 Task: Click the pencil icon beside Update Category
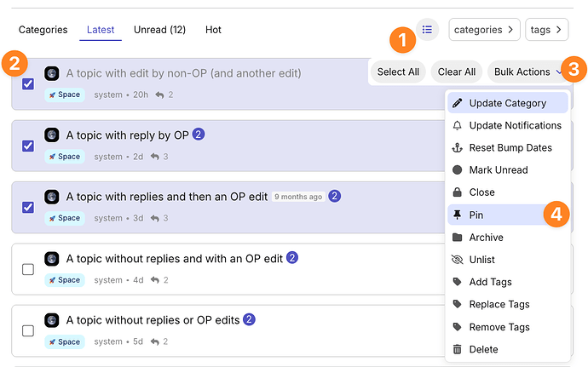[x=457, y=103]
